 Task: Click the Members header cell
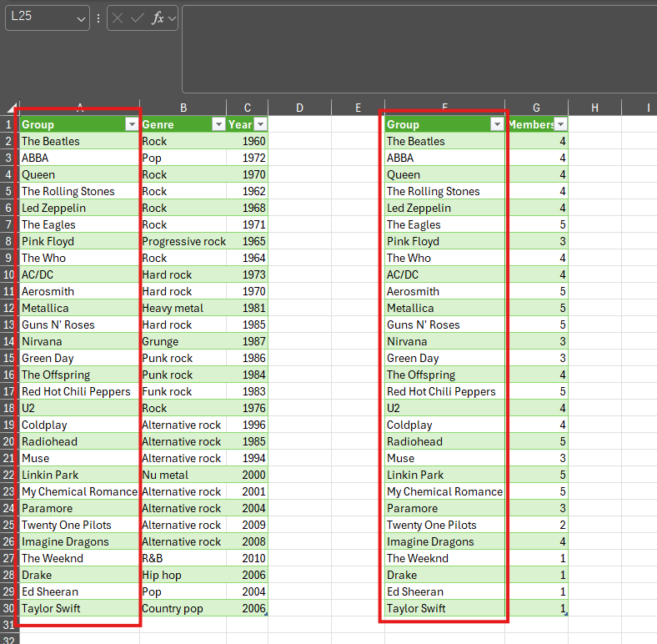coord(536,124)
